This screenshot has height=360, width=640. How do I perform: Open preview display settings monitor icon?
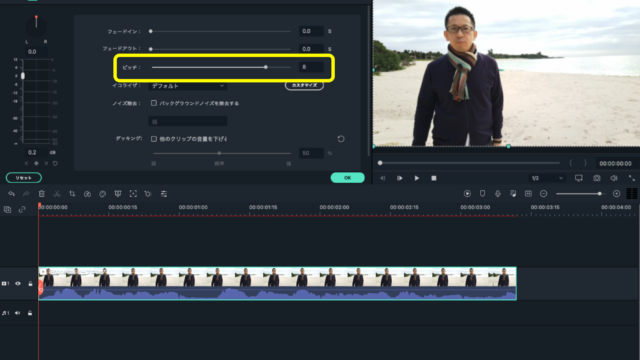[x=579, y=178]
